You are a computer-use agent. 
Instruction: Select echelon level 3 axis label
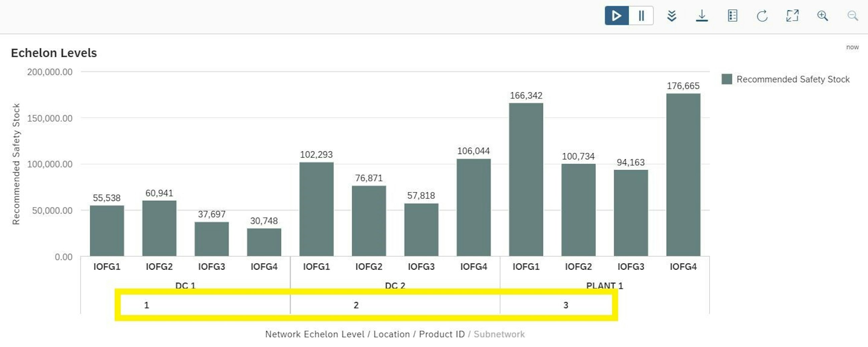click(x=566, y=305)
